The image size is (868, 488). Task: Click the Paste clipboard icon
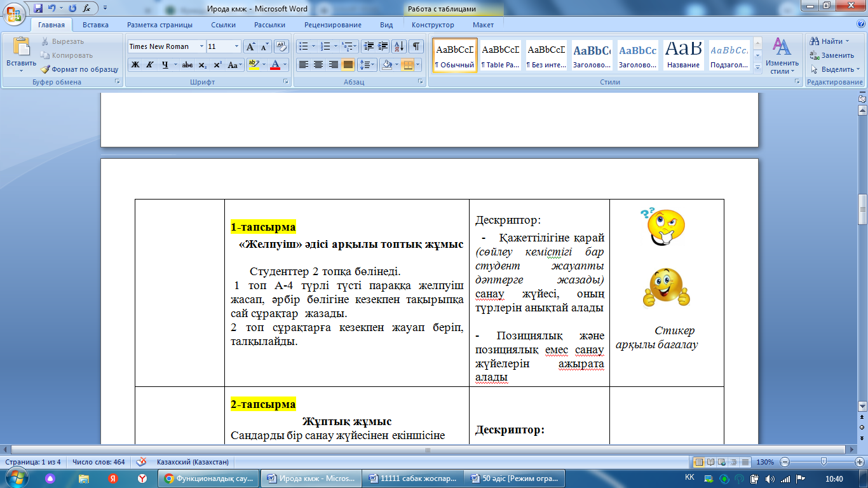point(21,48)
